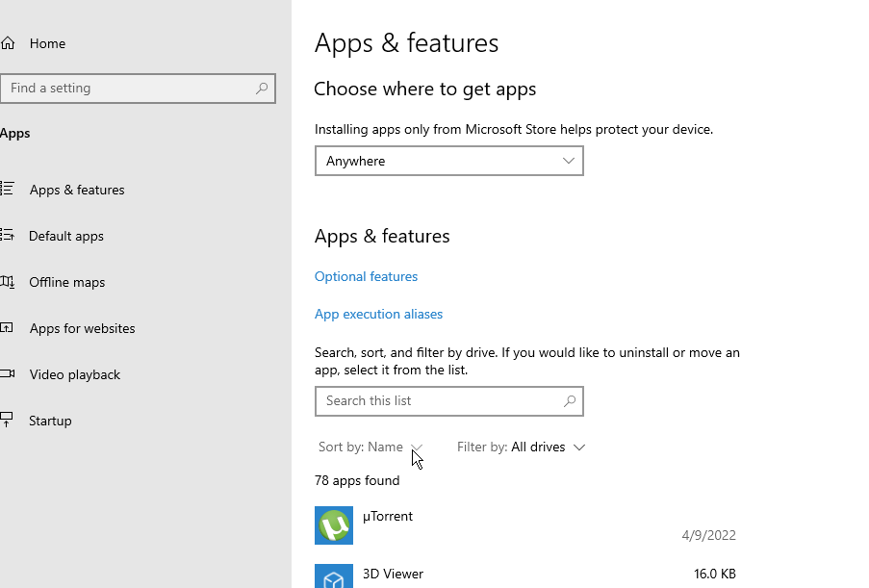Image resolution: width=869 pixels, height=588 pixels.
Task: Open the Optional features link
Action: click(x=366, y=276)
